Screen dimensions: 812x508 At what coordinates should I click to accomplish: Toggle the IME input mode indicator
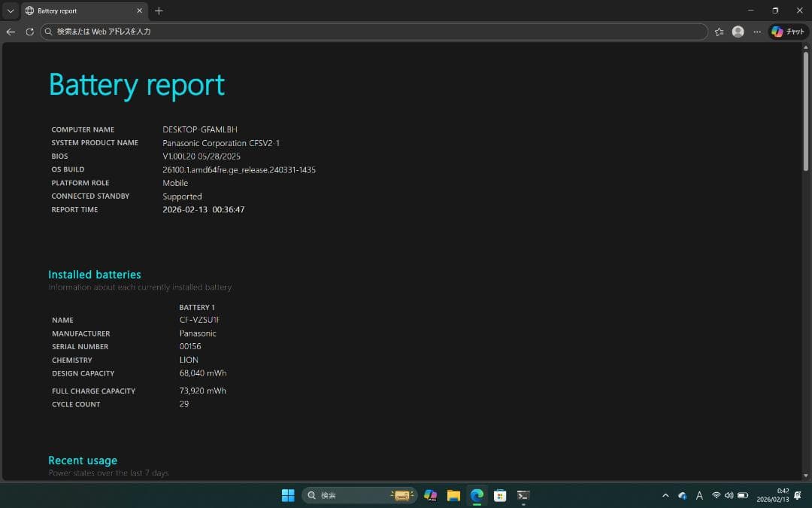(x=699, y=495)
